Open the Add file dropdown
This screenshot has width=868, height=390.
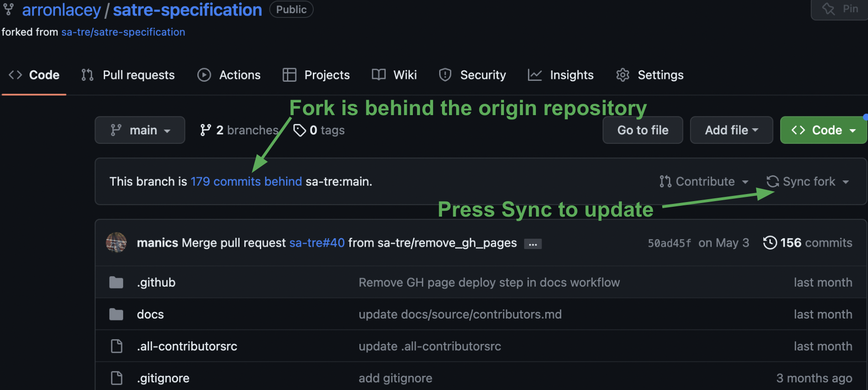(x=731, y=130)
